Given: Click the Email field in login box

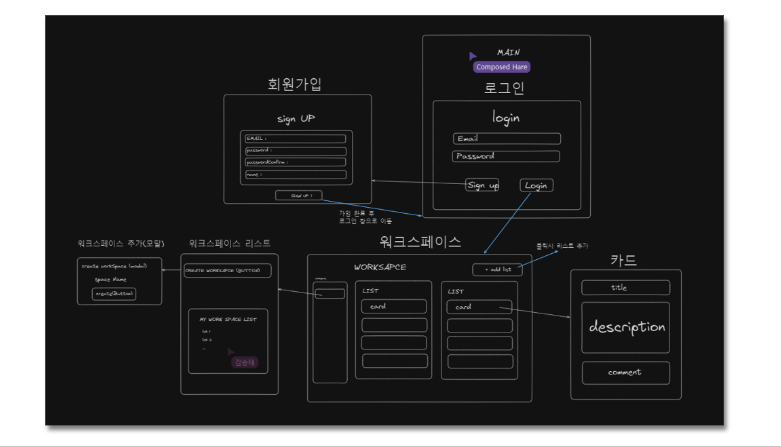Looking at the screenshot, I should (x=507, y=139).
